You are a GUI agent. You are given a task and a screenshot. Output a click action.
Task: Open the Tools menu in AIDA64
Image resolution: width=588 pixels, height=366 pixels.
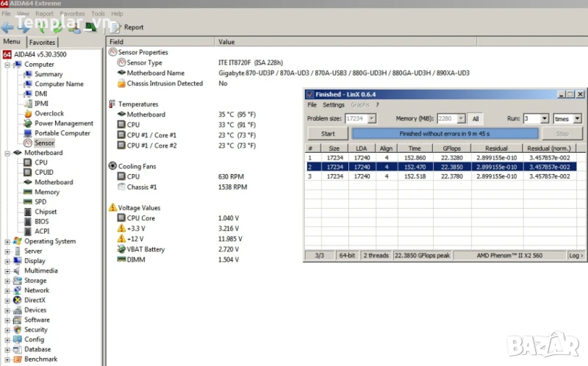tap(98, 13)
